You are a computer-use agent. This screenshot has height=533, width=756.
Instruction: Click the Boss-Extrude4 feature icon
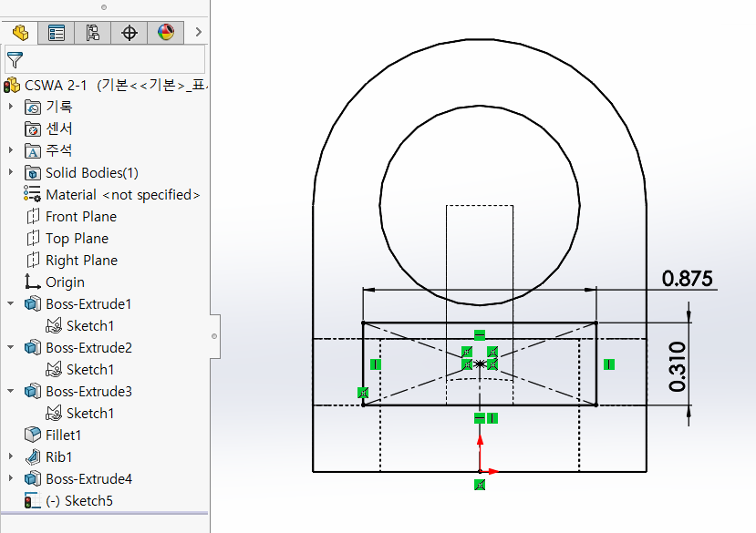click(x=32, y=478)
